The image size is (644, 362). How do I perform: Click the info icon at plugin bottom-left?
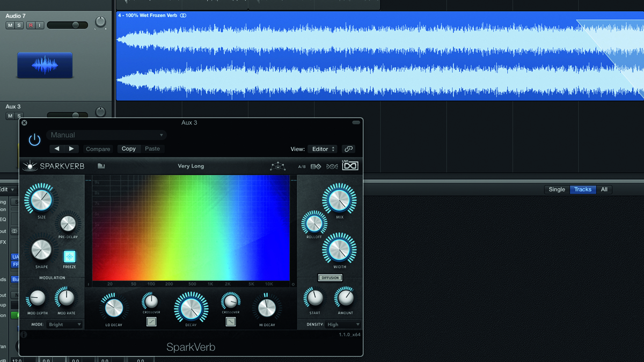tap(23, 335)
